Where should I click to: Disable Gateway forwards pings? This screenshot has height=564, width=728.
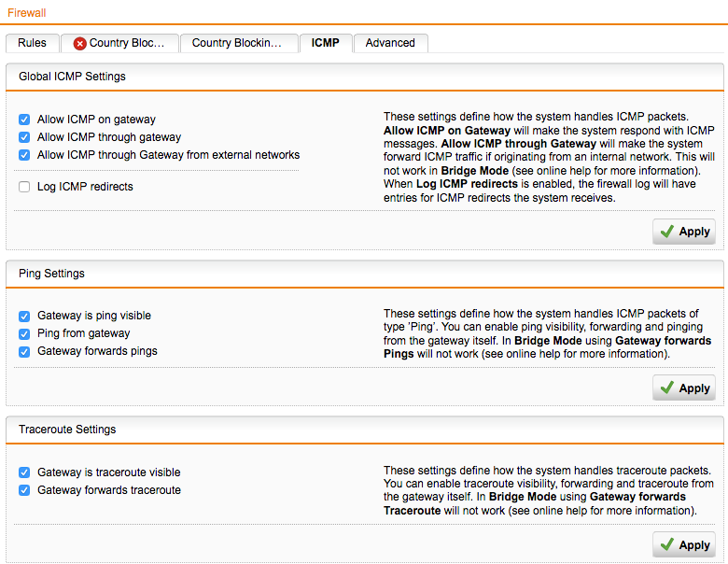coord(24,352)
